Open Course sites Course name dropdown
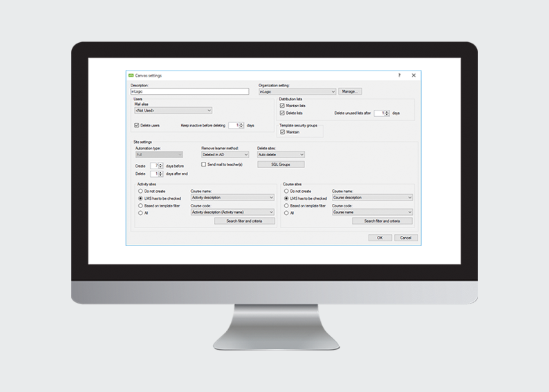549x392 pixels. coord(372,198)
